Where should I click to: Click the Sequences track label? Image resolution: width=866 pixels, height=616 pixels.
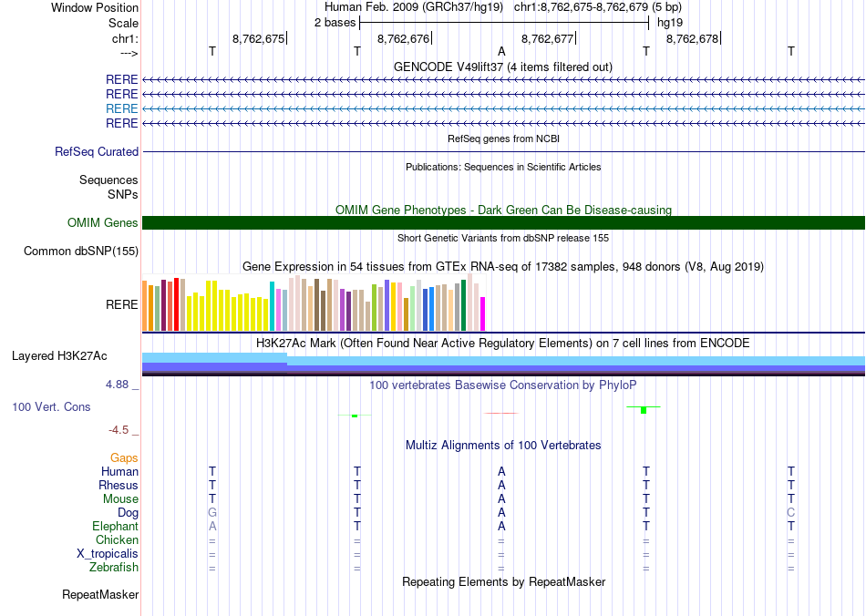[108, 180]
